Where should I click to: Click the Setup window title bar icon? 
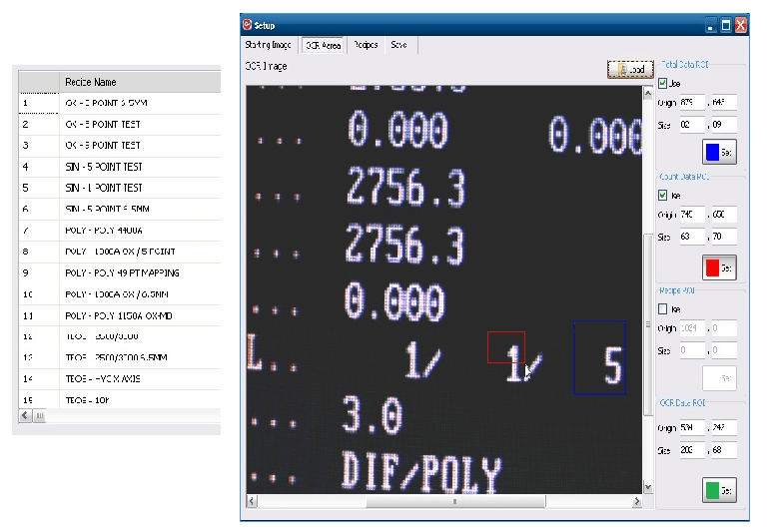249,25
